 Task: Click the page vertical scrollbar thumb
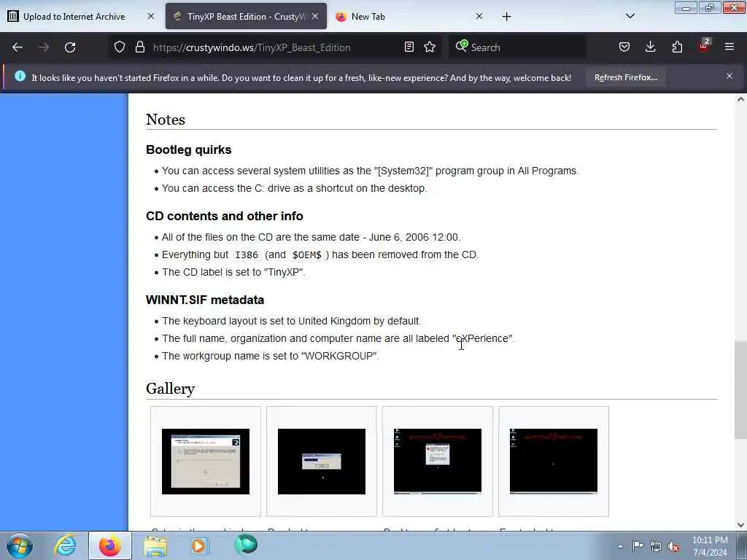coord(740,391)
